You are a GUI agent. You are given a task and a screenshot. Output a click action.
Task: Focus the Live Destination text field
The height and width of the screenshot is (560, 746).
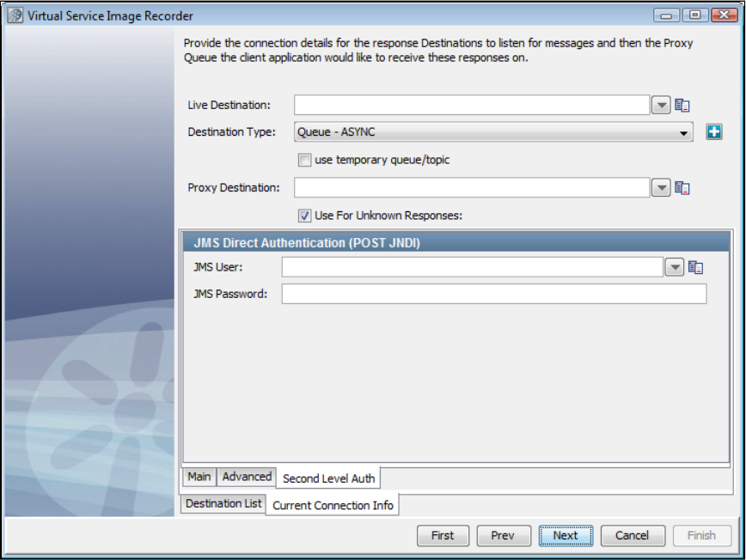471,105
